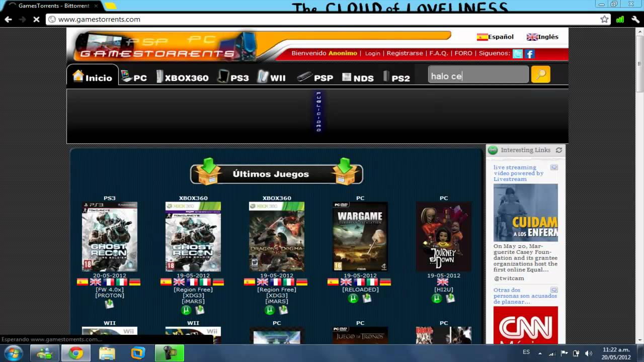This screenshot has width=644, height=362.
Task: Switch to the NDS games tab
Action: pyautogui.click(x=358, y=77)
